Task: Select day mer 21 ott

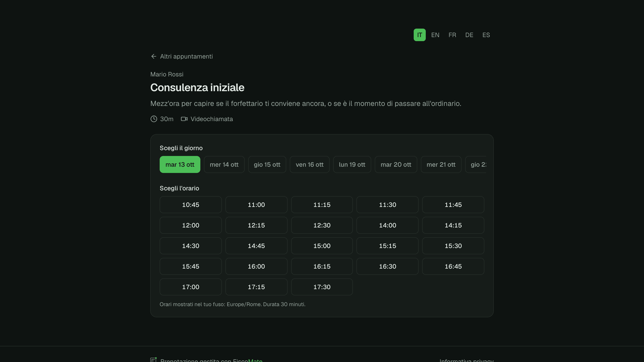Action: [441, 165]
